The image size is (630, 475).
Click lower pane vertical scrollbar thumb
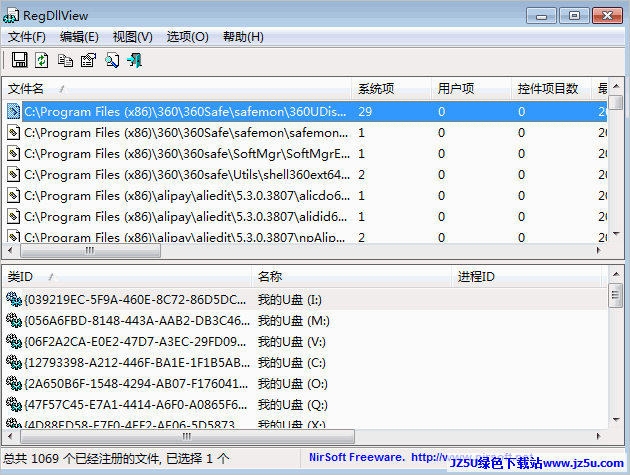(616, 295)
